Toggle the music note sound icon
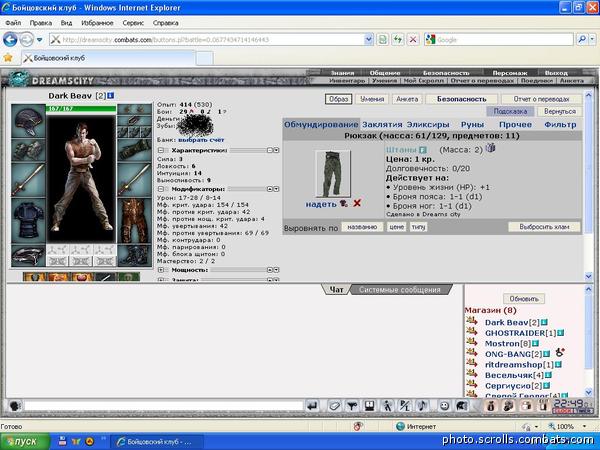600x450 pixels. click(x=422, y=406)
